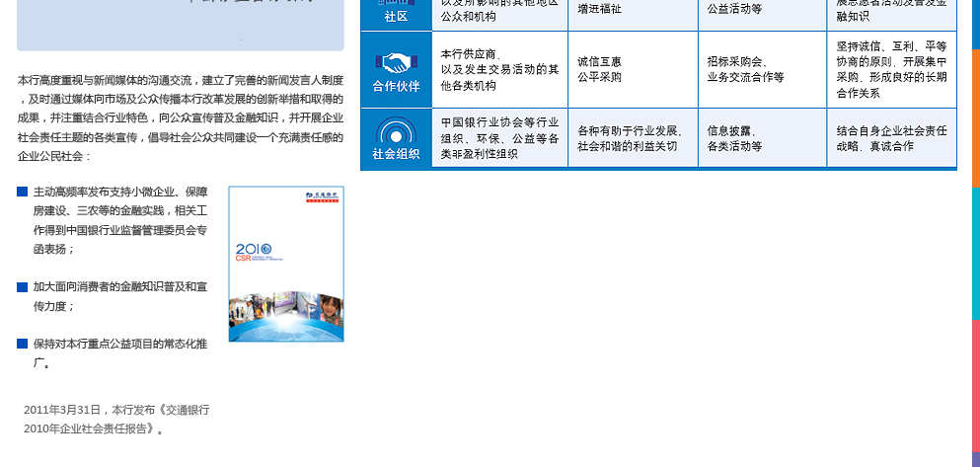Click the 结合自身企业社会责任战略 table cell
Viewport: 980px width, 467px height.
coord(891,138)
